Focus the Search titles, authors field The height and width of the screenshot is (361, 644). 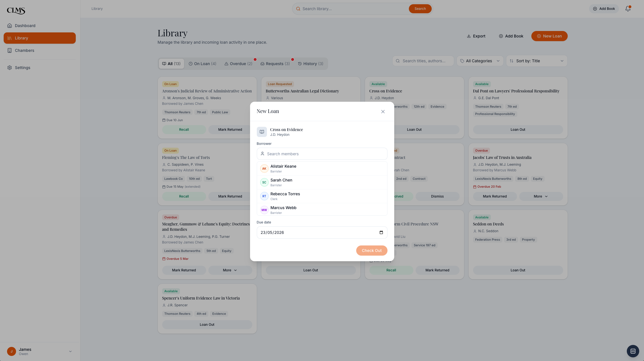tap(423, 61)
